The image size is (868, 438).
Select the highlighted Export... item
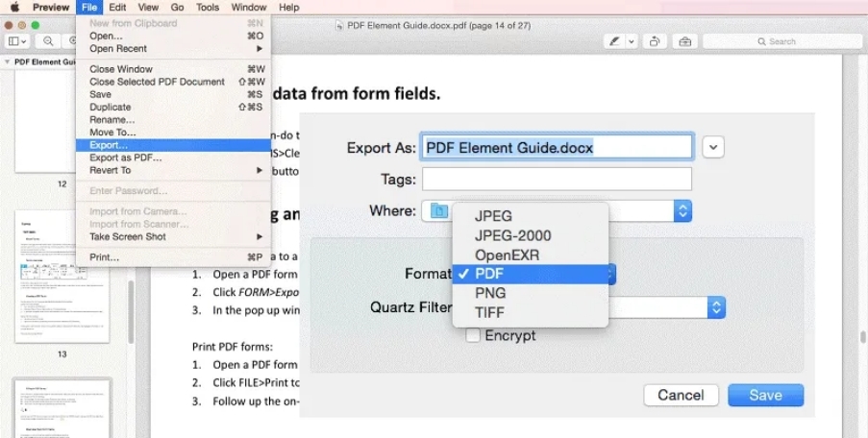[173, 145]
